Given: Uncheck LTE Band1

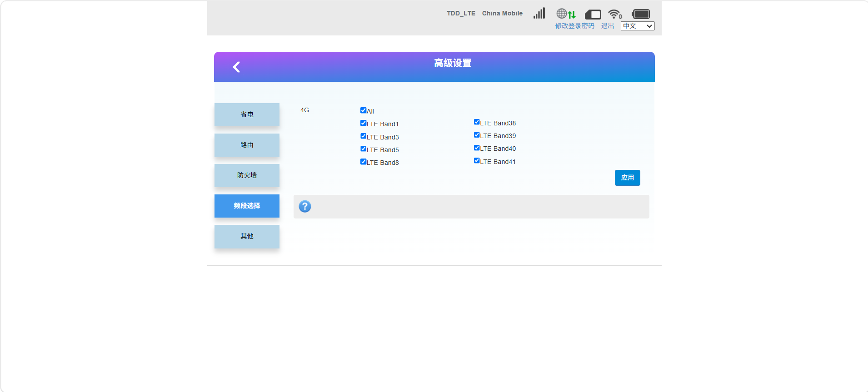Looking at the screenshot, I should tap(364, 123).
